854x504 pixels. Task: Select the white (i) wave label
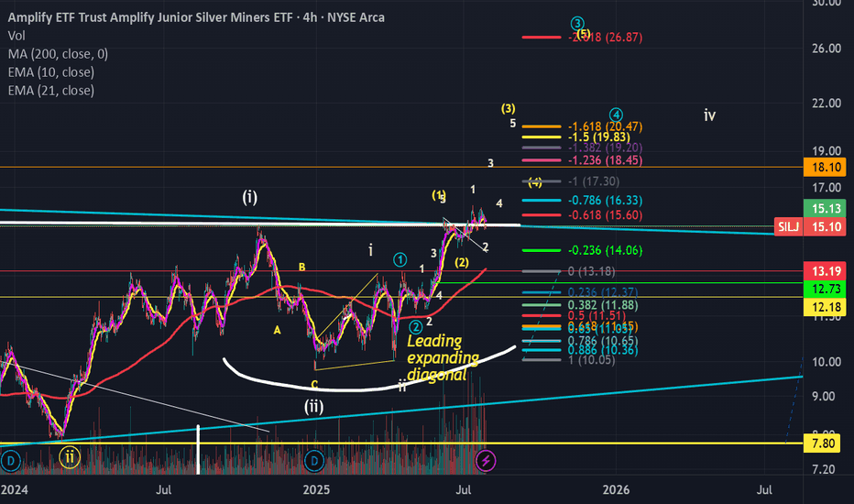(250, 197)
